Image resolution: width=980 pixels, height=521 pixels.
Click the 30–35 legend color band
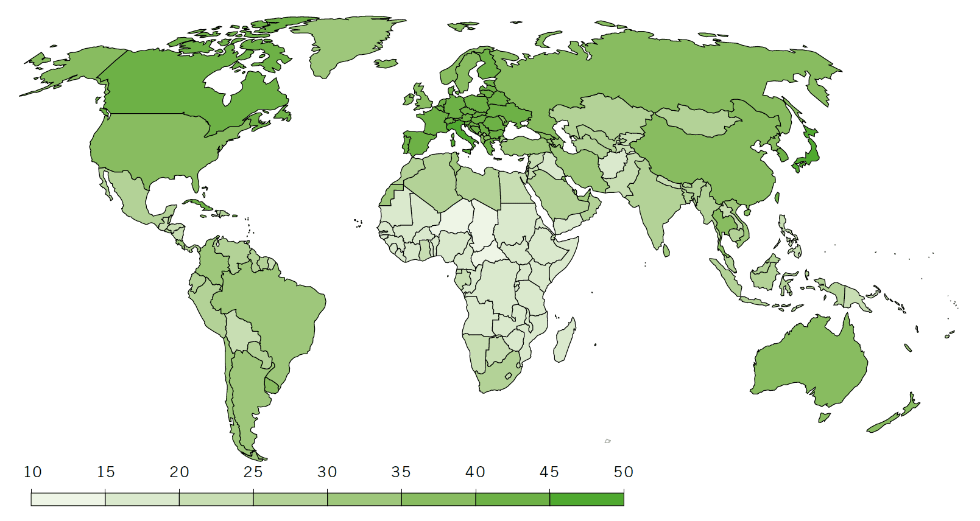coord(364,499)
